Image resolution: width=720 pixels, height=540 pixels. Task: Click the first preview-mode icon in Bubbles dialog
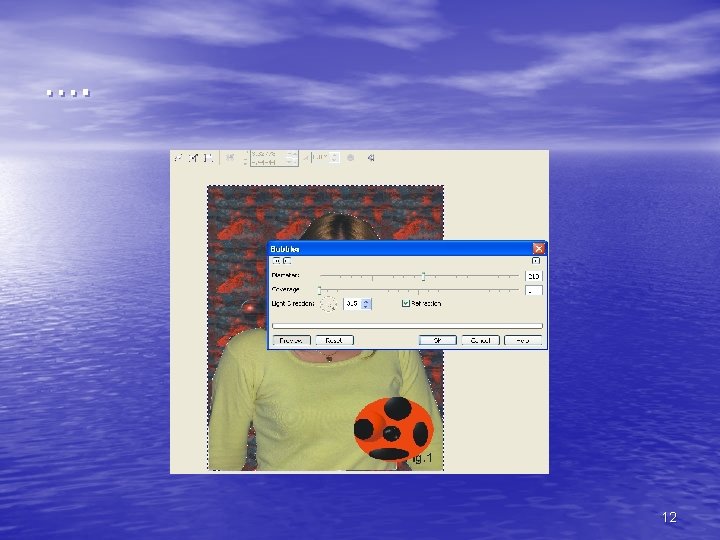(276, 261)
